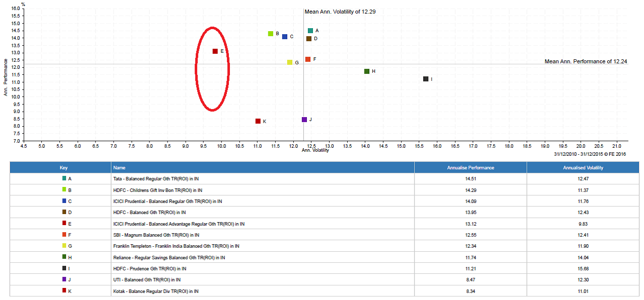Click volatility value 11.90 in the table
This screenshot has width=644, height=300.
[583, 246]
